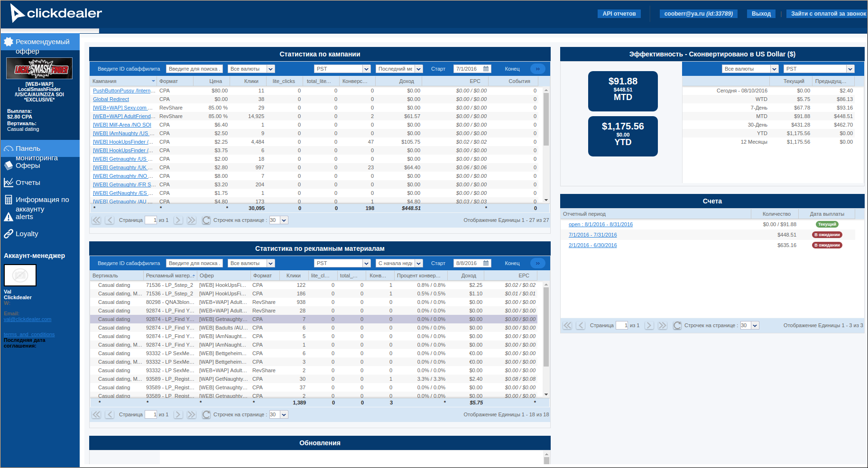Open Эффективность Все валюты currency dropdown
Viewport: 868px width, 468px height.
point(750,69)
